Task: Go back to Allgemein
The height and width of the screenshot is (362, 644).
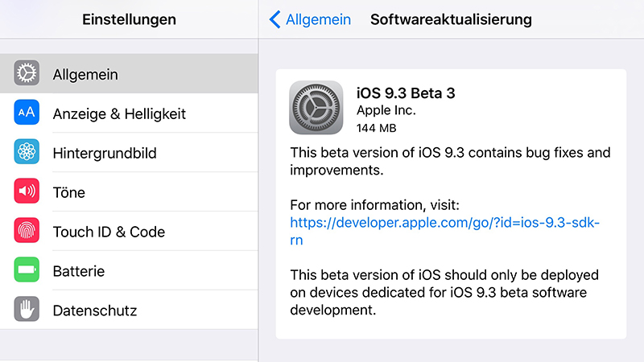Action: tap(310, 19)
